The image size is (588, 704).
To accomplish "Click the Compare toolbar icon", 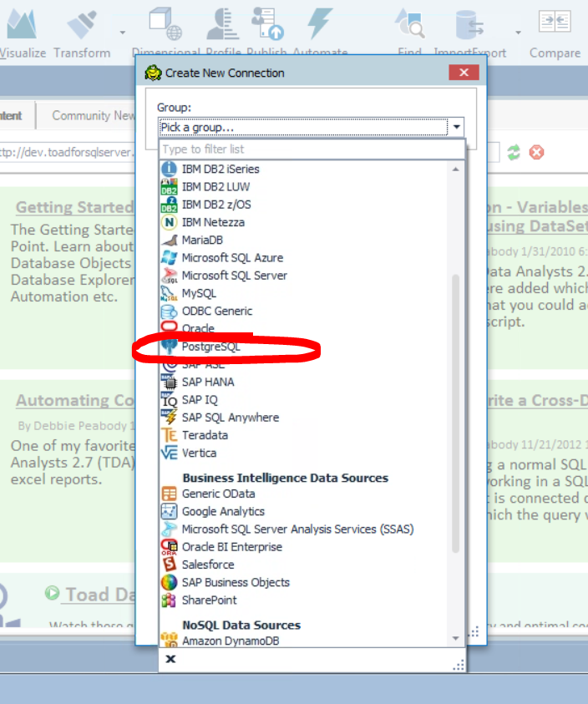I will [x=555, y=21].
